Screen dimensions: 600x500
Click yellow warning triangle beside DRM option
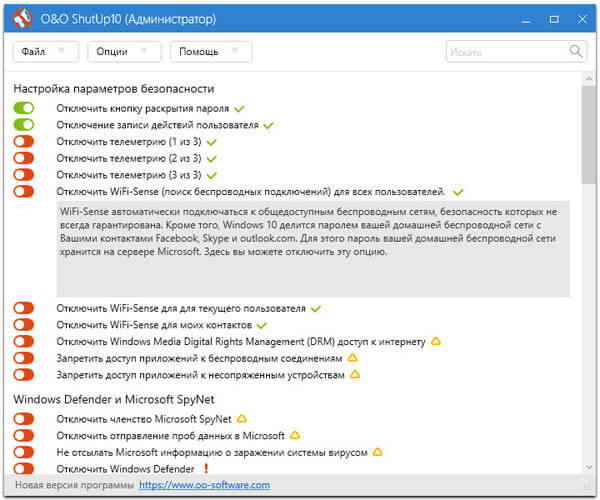tap(436, 341)
